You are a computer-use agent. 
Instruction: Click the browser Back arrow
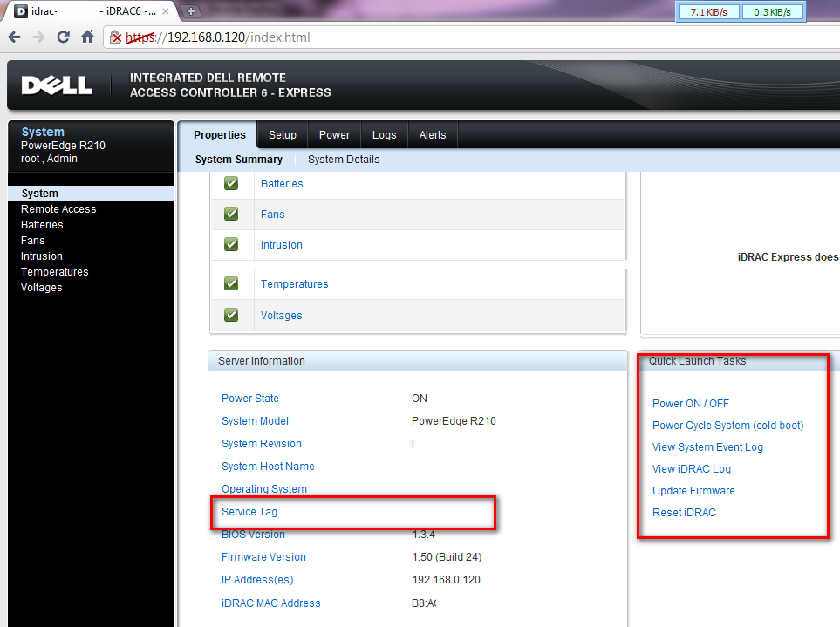tap(15, 37)
